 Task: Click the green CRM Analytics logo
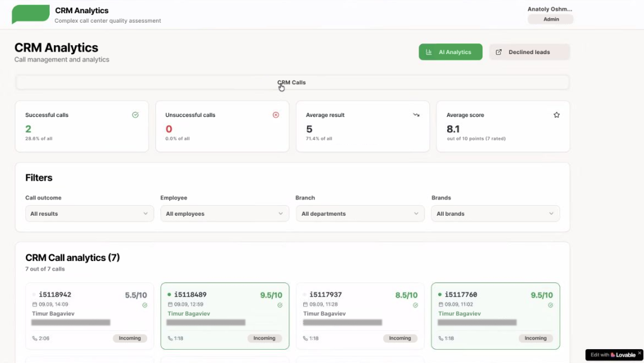[x=30, y=14]
